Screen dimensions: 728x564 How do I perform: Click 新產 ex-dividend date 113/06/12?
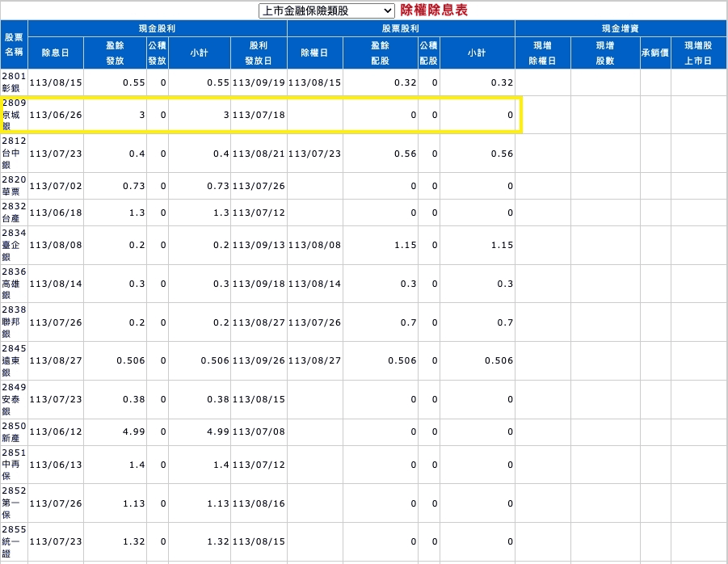pos(56,431)
